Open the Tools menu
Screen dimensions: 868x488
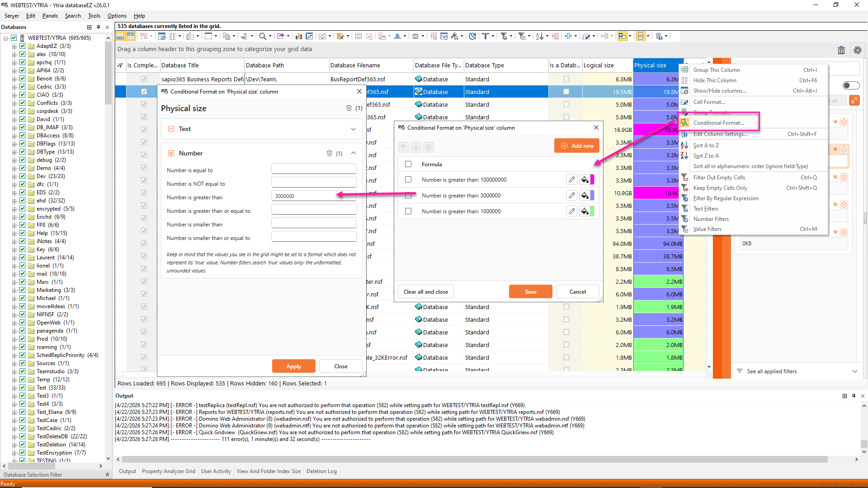94,16
